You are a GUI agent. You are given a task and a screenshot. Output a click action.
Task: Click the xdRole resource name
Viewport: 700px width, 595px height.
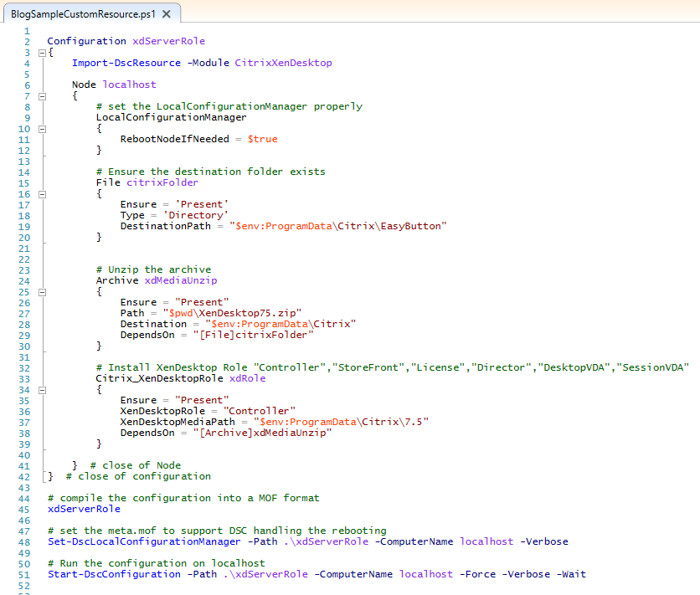coord(247,378)
